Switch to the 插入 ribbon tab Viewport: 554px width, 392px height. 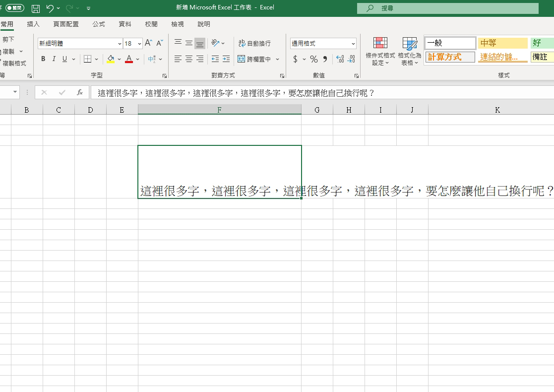[33, 23]
